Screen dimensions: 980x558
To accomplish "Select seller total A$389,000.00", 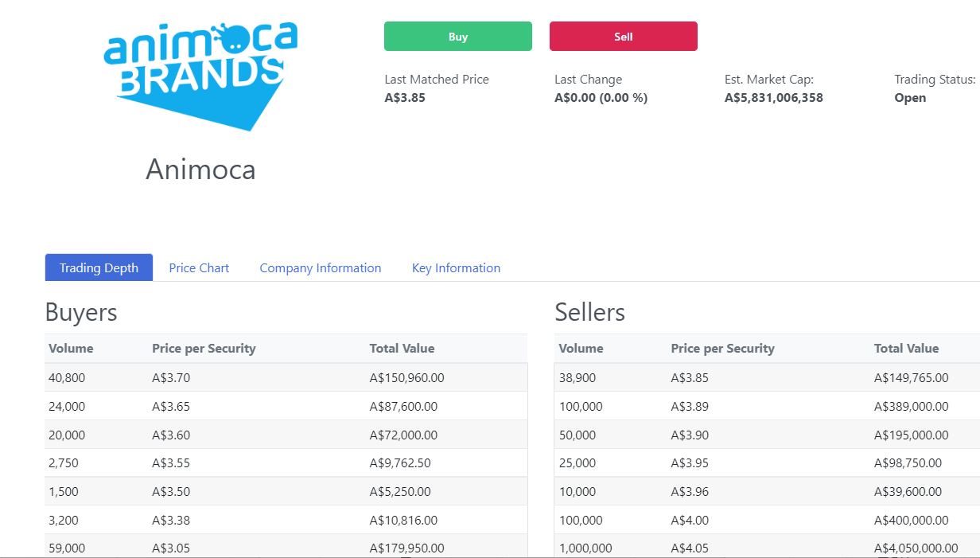I will 912,407.
